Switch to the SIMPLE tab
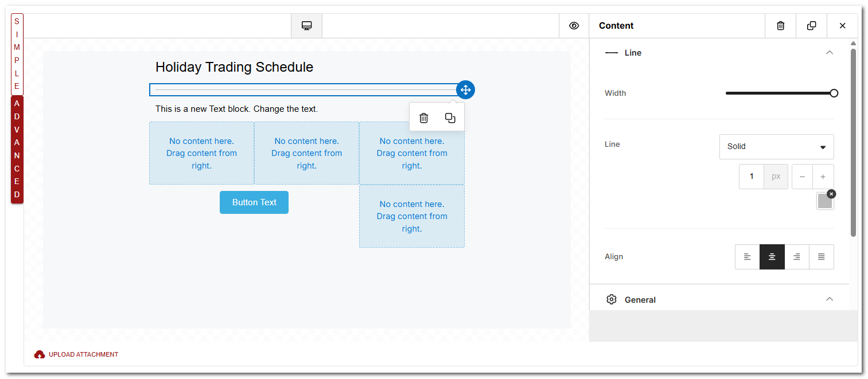 [x=17, y=54]
